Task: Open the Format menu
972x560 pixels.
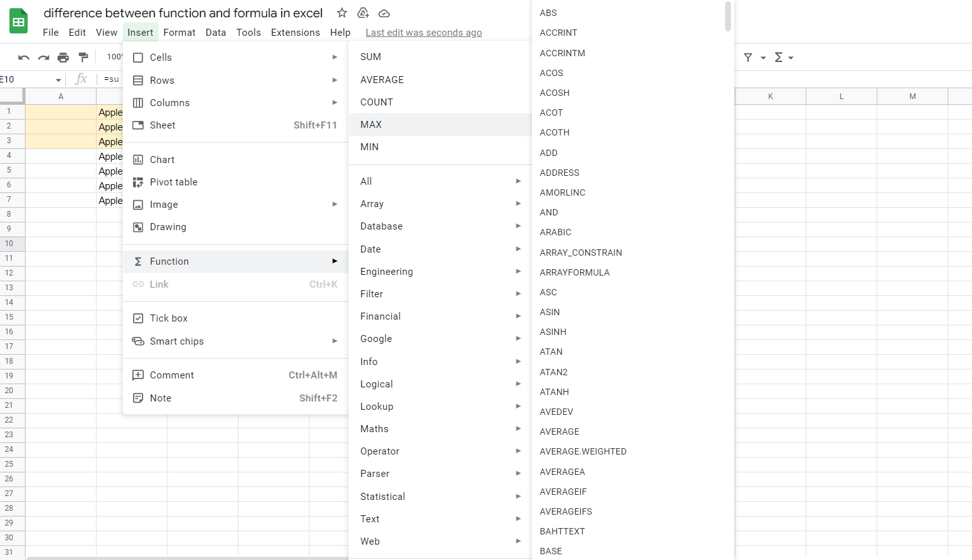Action: (x=179, y=33)
